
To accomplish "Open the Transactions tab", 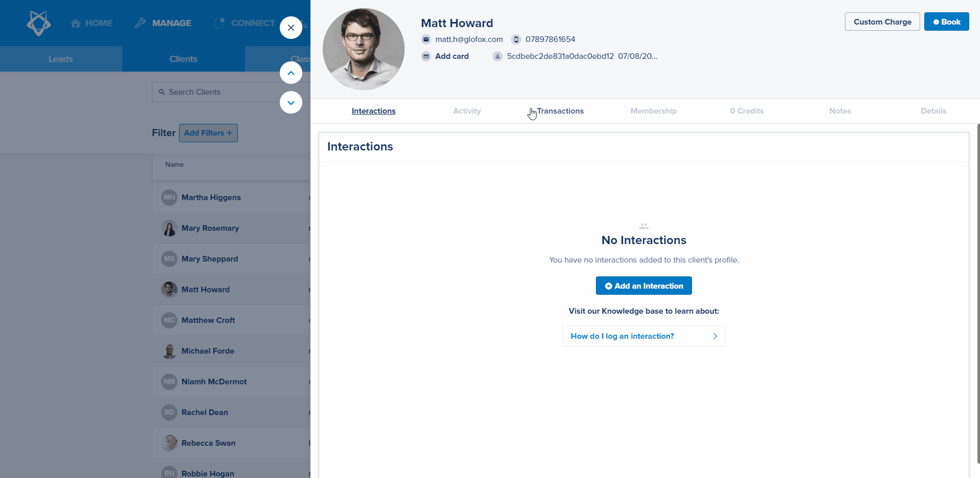I will click(560, 111).
